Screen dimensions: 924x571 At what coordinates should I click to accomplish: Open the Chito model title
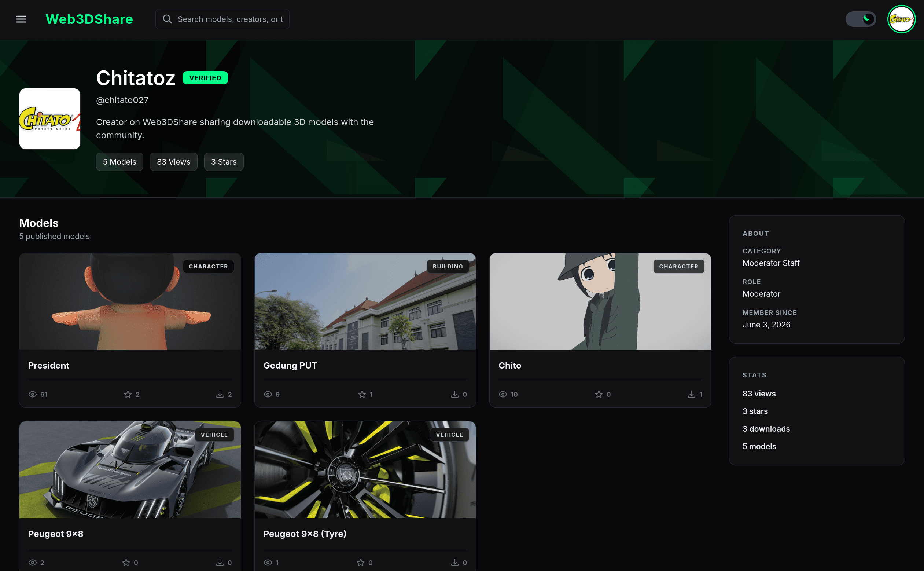point(510,366)
